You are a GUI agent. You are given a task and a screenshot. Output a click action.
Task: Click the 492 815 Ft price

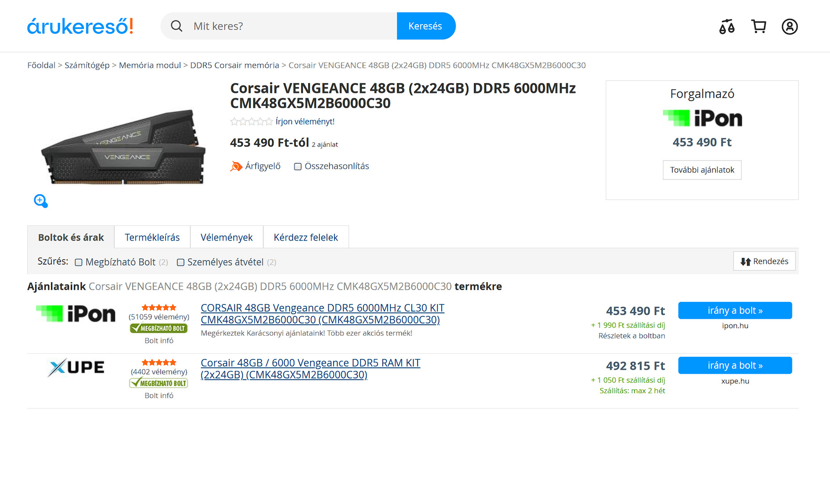point(635,366)
